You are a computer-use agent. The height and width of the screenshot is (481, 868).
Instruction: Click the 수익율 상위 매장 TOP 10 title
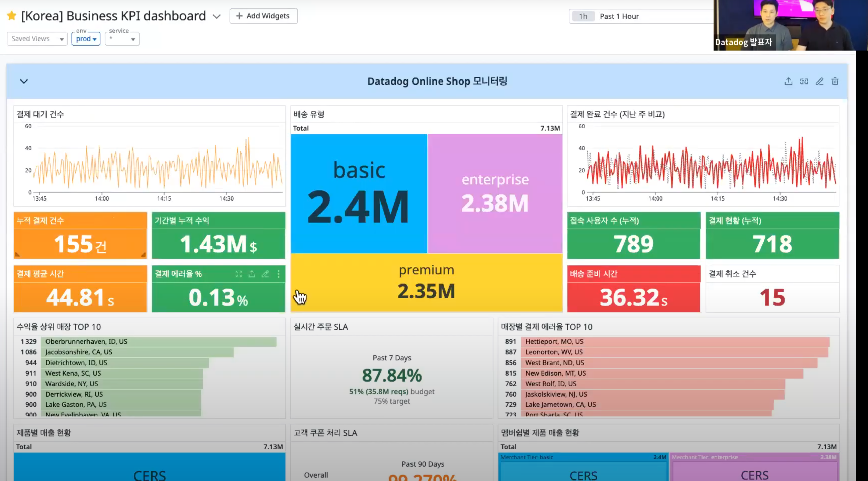point(59,327)
